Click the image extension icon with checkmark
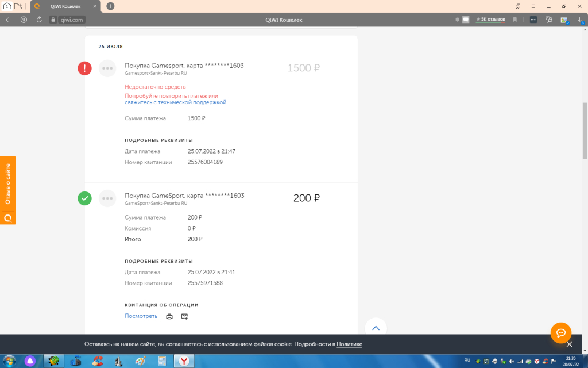 564,20
